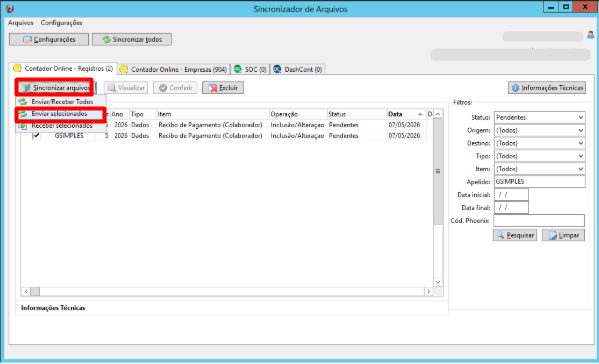Click Pendentes status in GSIMPLES row
599x364 pixels.
pyautogui.click(x=343, y=136)
